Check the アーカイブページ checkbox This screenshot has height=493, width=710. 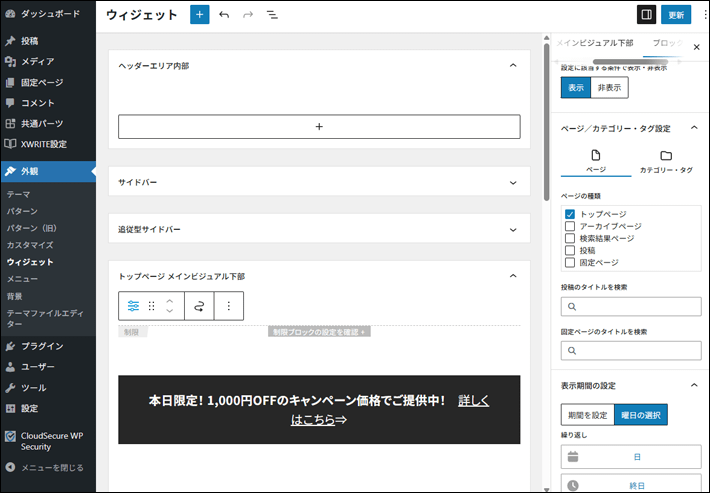(570, 226)
